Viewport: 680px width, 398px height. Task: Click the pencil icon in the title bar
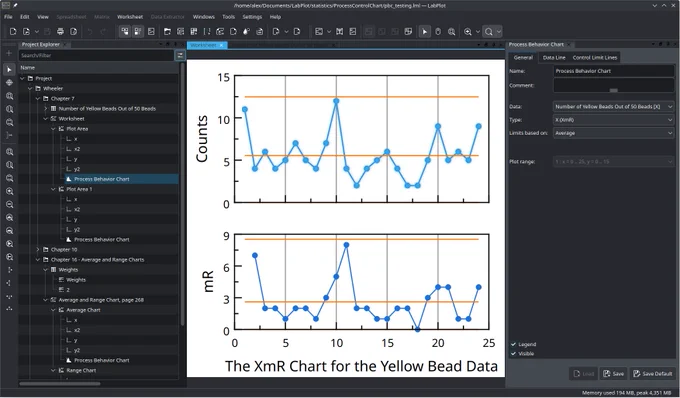point(15,6)
